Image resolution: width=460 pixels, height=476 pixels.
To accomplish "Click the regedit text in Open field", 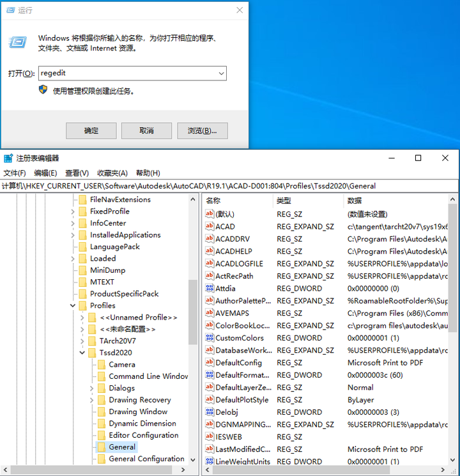I will click(x=53, y=73).
